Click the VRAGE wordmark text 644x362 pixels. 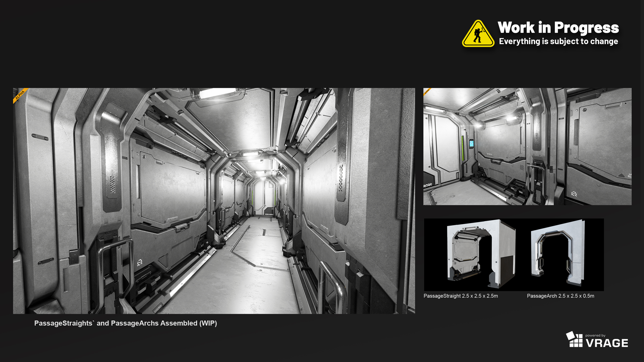click(607, 343)
